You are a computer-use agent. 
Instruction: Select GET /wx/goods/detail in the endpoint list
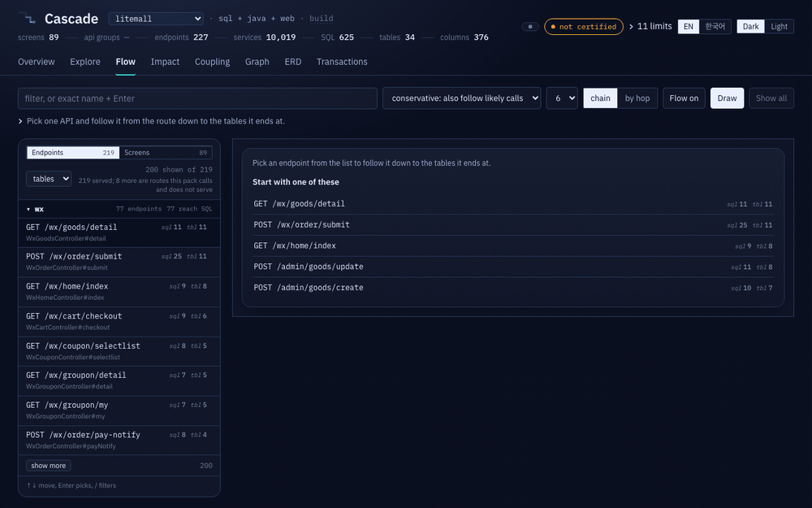pos(119,232)
